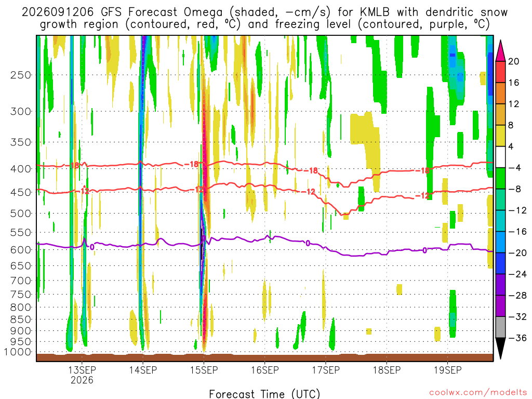Viewport: 532px width, 399px height.
Task: Click the 19SEP time axis label
Action: pyautogui.click(x=447, y=370)
